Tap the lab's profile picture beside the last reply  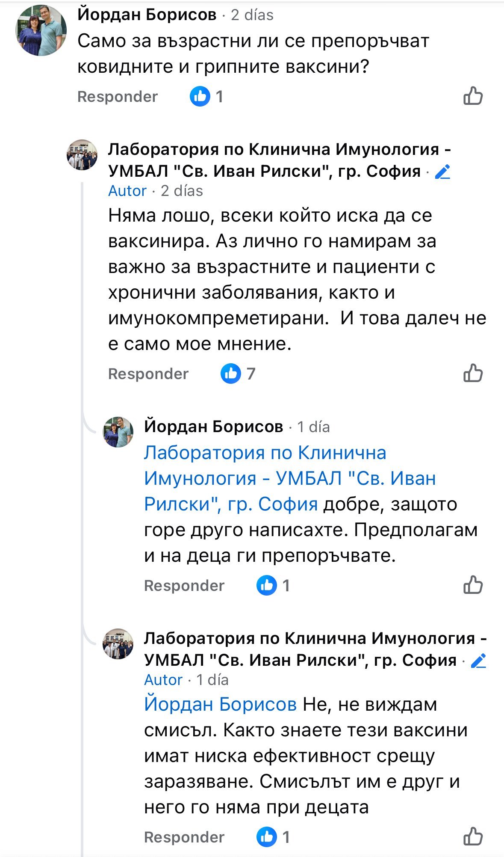(118, 643)
